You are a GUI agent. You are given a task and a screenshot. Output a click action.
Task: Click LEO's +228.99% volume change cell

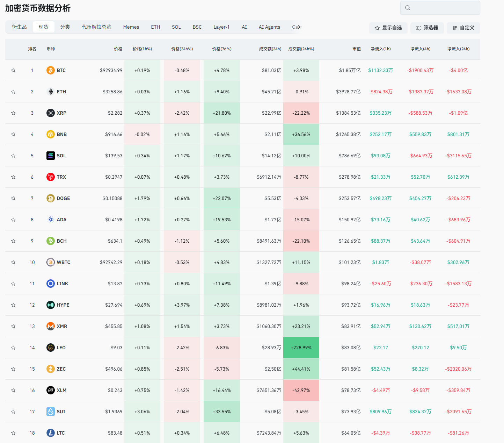tap(301, 348)
